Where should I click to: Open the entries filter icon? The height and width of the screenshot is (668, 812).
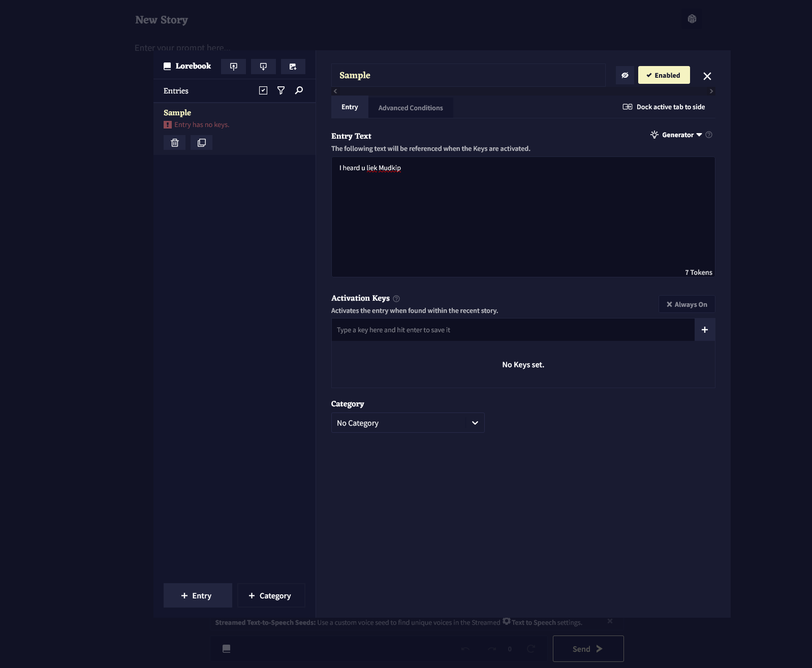(281, 90)
